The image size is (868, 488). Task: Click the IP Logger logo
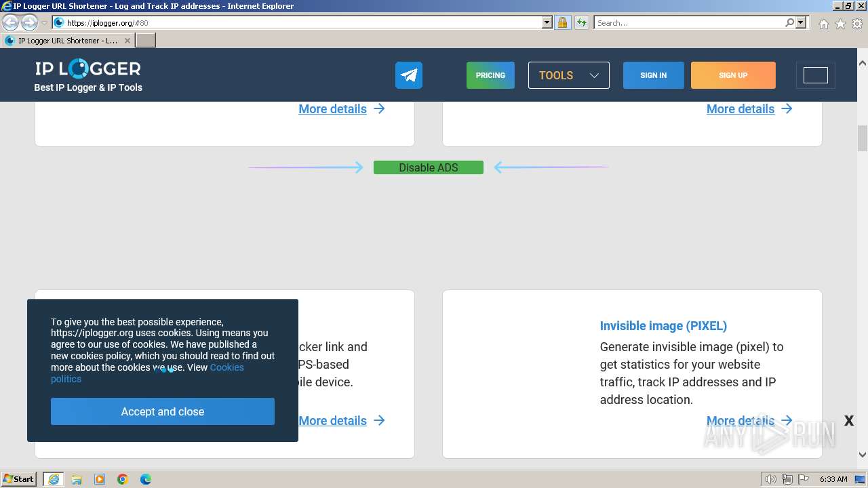88,68
